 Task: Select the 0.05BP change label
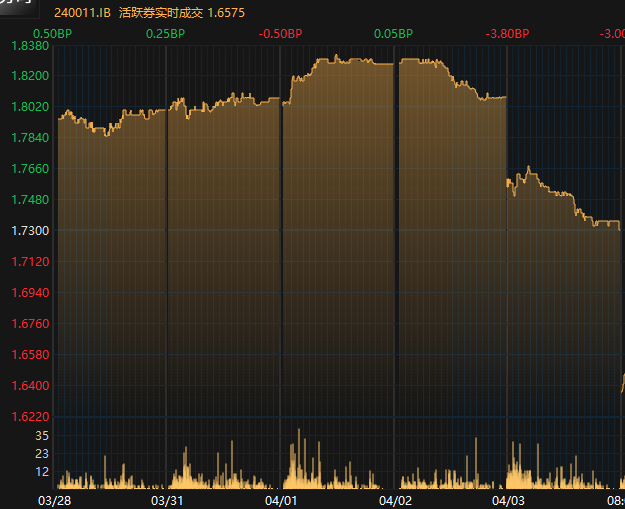tap(393, 34)
